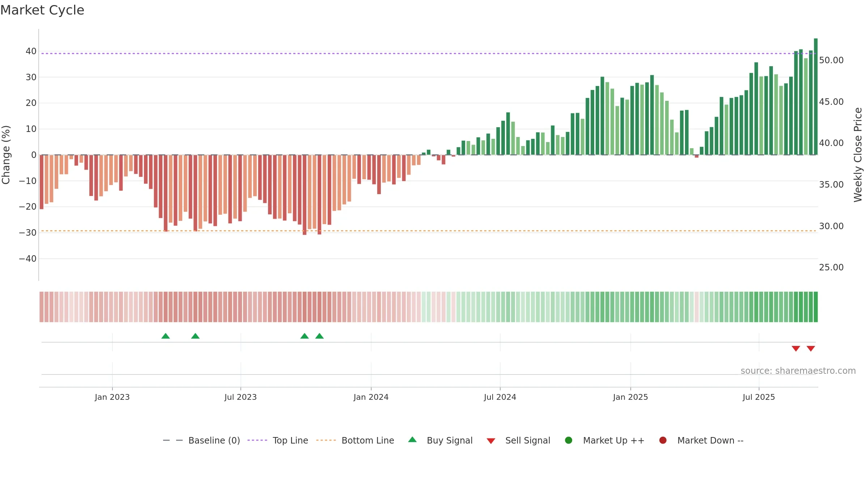Click the Weekly Close Price axis title

(x=858, y=155)
